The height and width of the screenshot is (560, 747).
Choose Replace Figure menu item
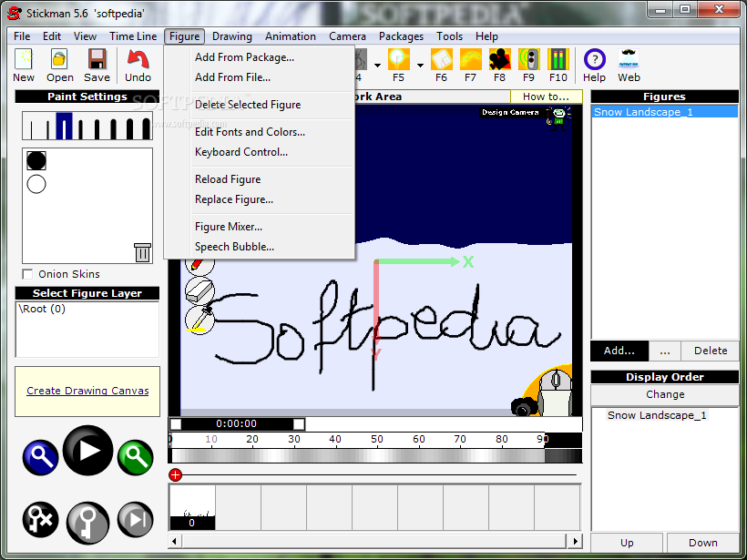pos(259,199)
